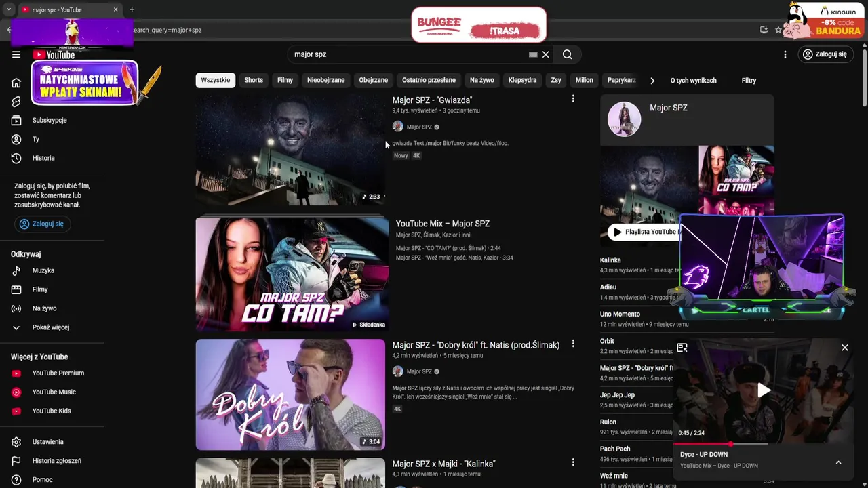Select the Na żywo filter chip
The image size is (868, 488).
482,80
